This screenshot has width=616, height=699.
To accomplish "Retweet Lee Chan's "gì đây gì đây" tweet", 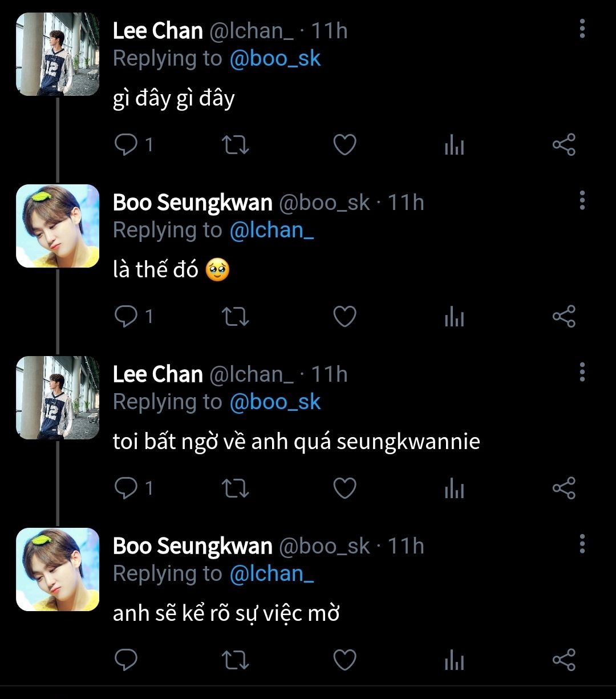I will point(234,145).
